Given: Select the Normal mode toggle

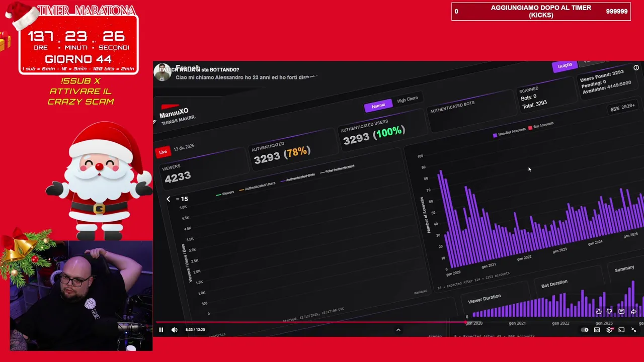Looking at the screenshot, I should coord(378,106).
